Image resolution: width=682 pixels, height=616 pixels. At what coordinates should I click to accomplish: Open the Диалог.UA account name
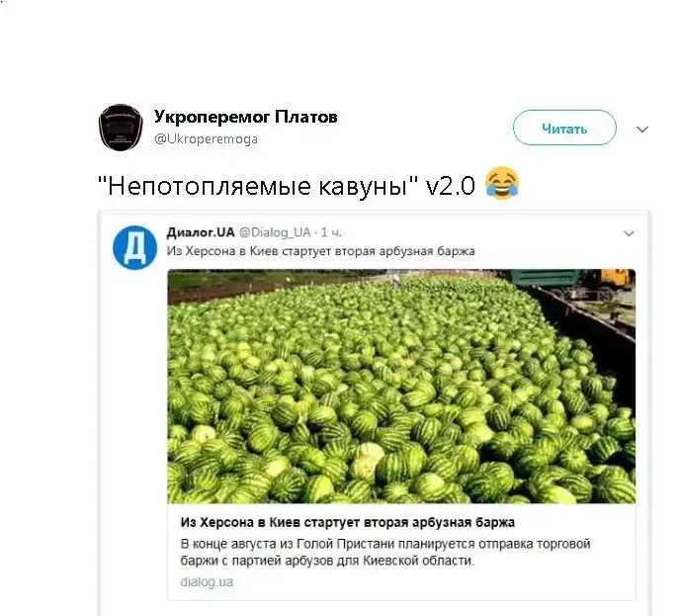[201, 232]
